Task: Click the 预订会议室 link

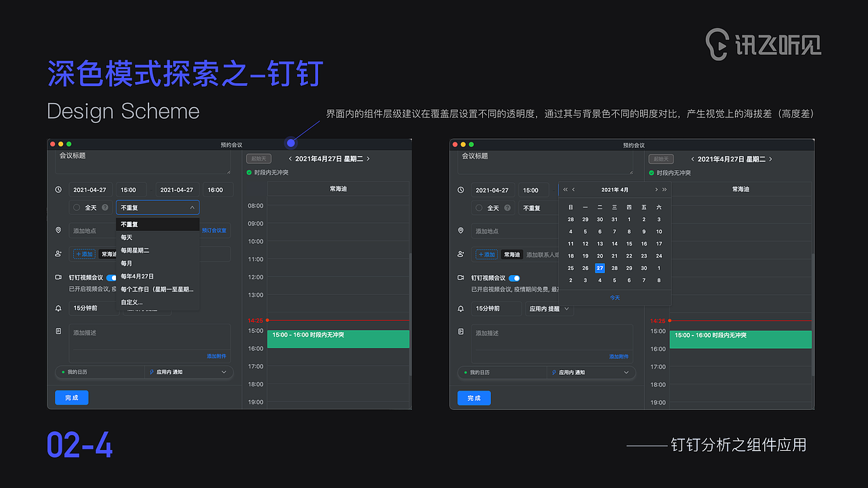Action: pyautogui.click(x=214, y=230)
